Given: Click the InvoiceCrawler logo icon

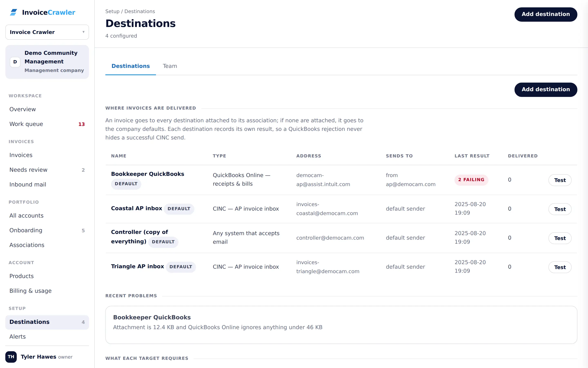Looking at the screenshot, I should pos(14,12).
